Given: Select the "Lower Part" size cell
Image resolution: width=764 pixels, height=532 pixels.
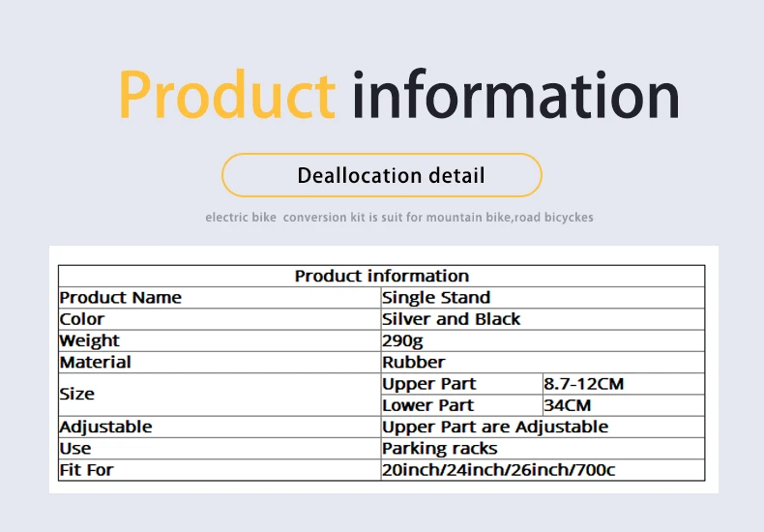Looking at the screenshot, I should click(x=462, y=405).
